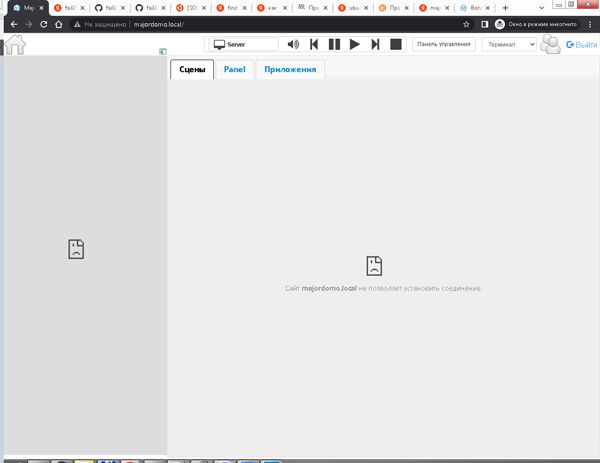
Task: Start playback with the Play button
Action: pos(354,44)
